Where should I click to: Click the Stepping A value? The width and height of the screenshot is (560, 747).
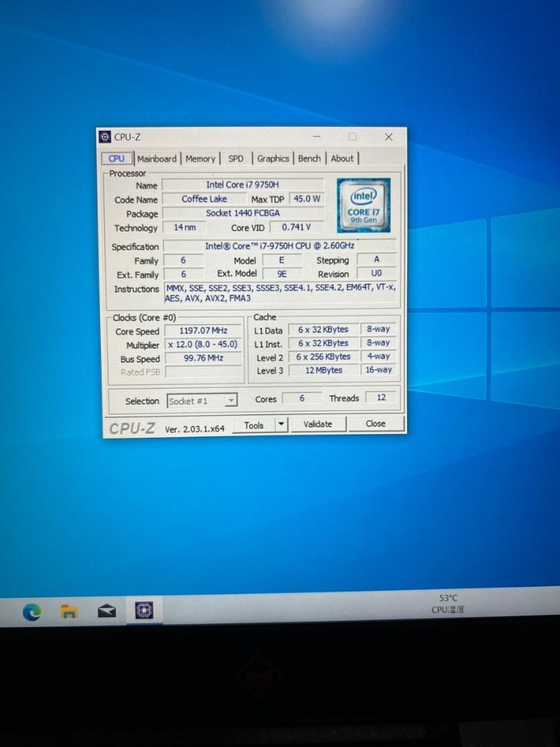point(376,259)
